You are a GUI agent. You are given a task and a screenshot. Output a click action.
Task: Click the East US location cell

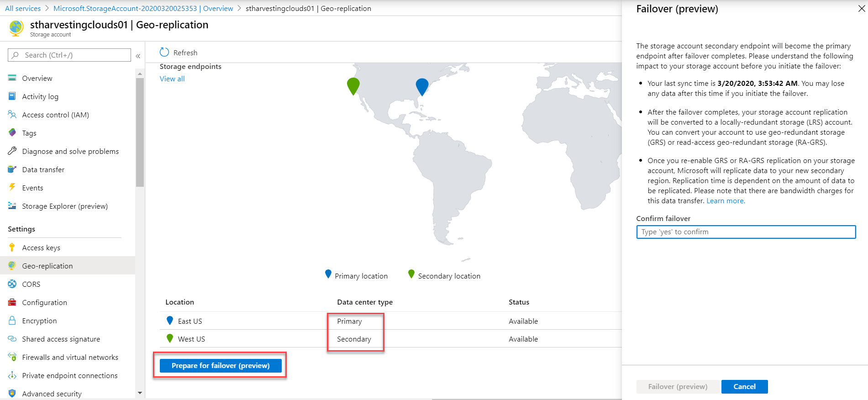[x=190, y=321]
